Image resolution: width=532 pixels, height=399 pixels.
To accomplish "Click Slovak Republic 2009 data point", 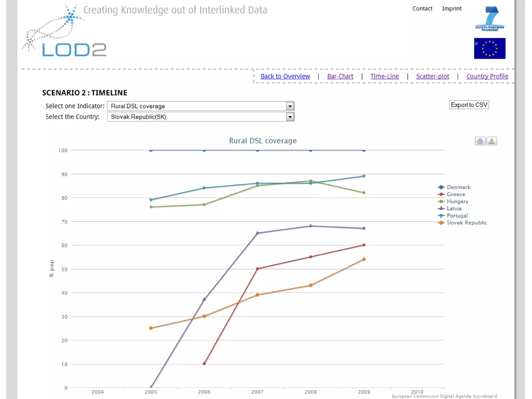I will [364, 259].
